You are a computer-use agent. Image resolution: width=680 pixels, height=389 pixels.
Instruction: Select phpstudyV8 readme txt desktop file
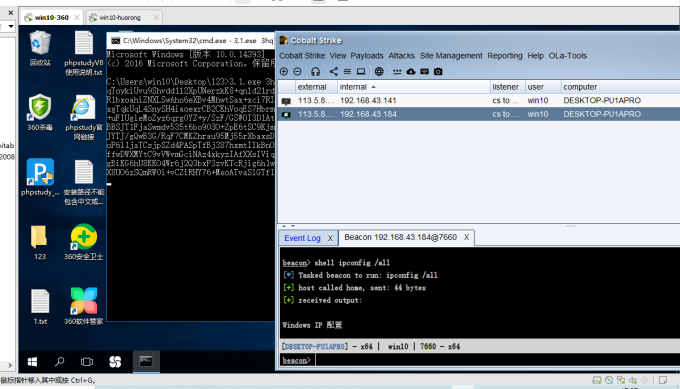tap(84, 53)
